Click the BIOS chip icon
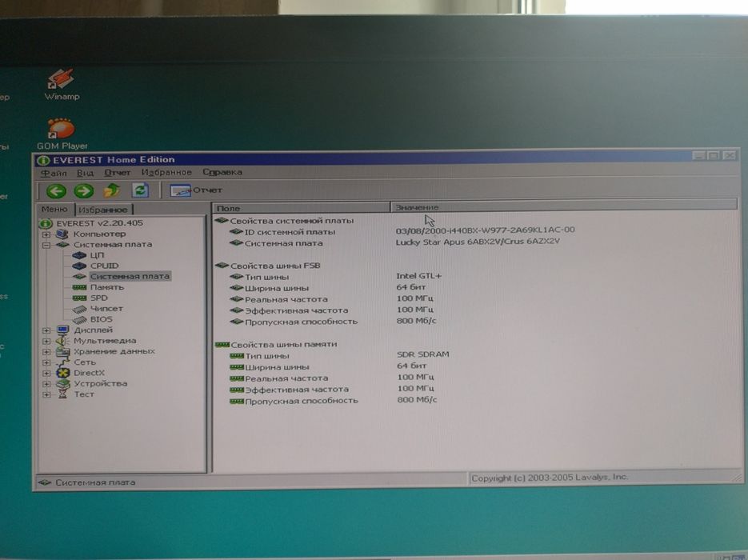This screenshot has height=560, width=748. [79, 319]
